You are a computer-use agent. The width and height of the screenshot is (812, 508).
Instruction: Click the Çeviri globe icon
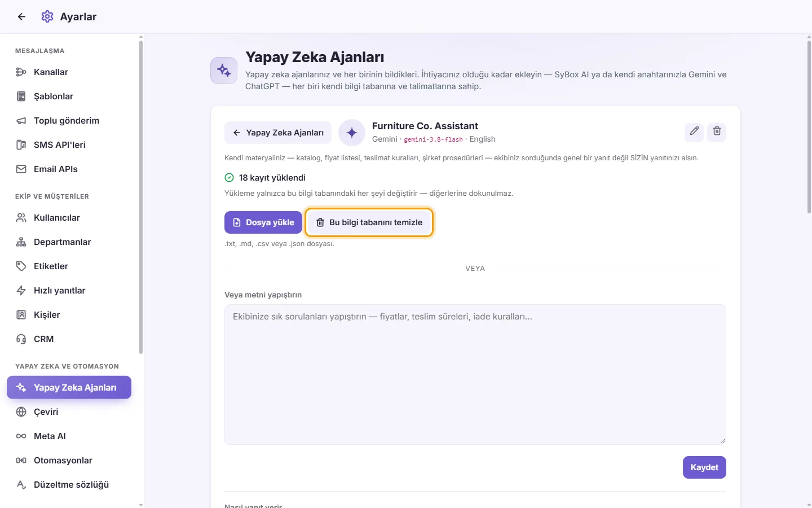(x=21, y=412)
